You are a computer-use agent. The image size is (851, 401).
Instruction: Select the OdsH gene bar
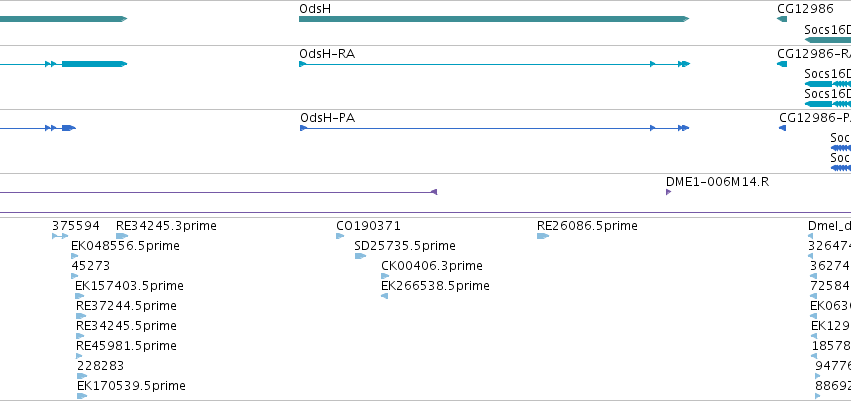tap(494, 19)
